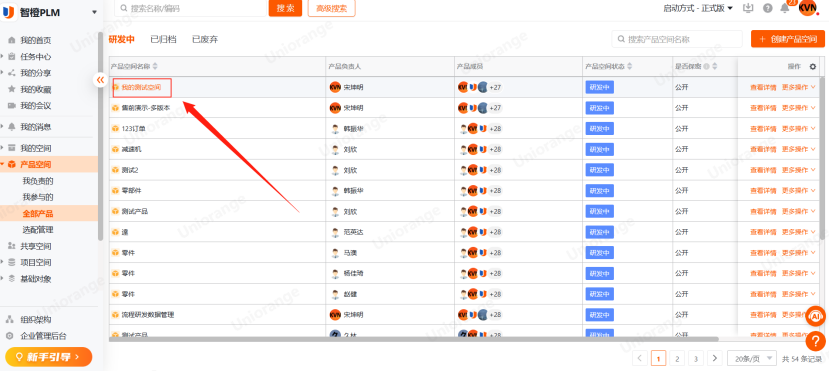Click the +28 members badge in 123订单 row
Image resolution: width=830 pixels, height=372 pixels.
click(495, 129)
